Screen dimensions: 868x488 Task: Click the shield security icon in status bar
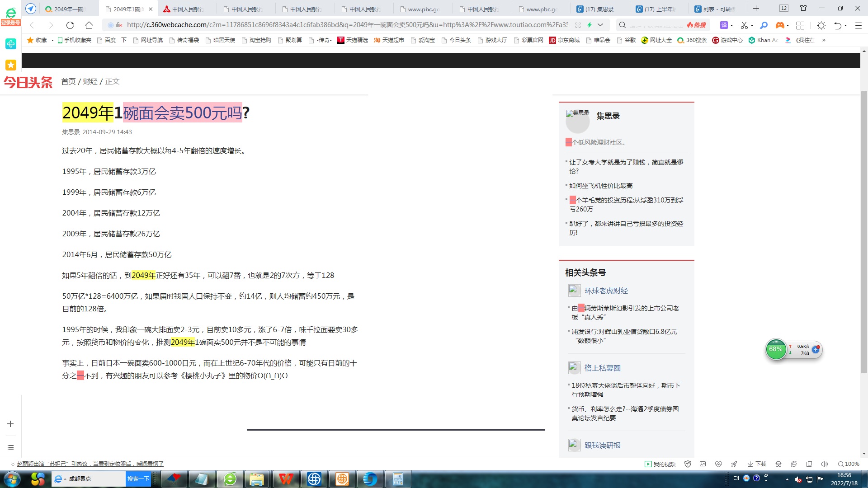(x=688, y=464)
